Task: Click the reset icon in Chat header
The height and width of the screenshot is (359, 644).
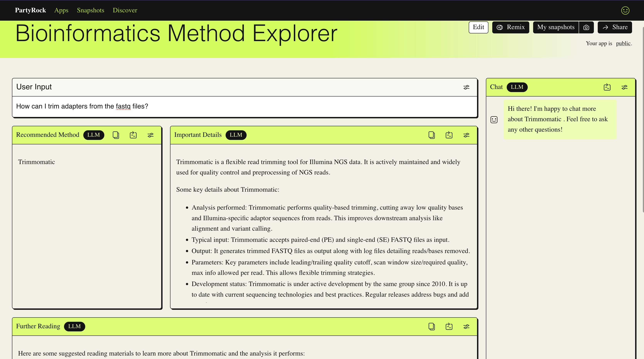Action: [x=607, y=87]
